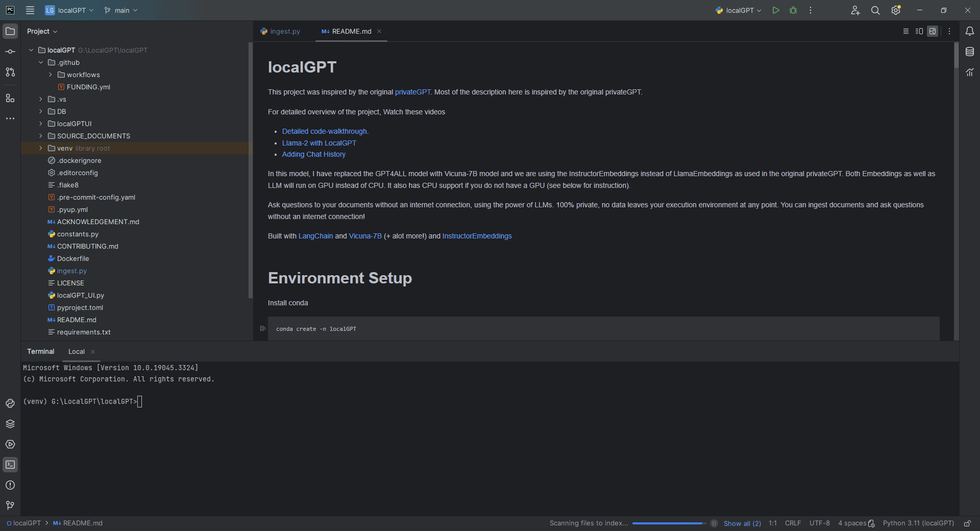Screen dimensions: 980x531
Task: Open the privateGPT link
Action: 412,92
